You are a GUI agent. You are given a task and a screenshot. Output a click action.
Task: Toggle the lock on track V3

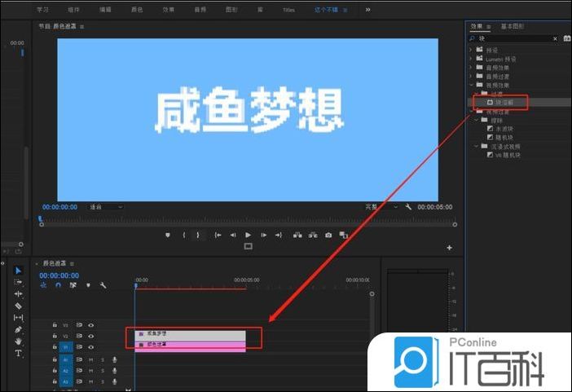tap(55, 324)
